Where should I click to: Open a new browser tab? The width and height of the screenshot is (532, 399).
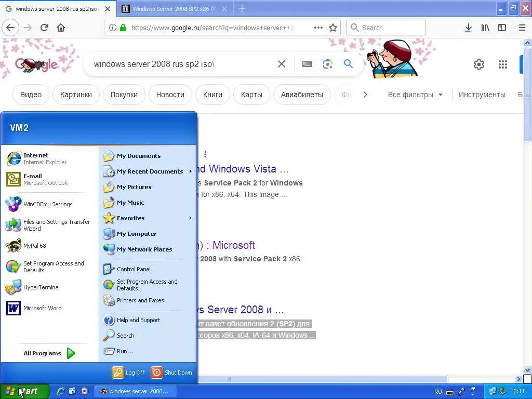(242, 8)
